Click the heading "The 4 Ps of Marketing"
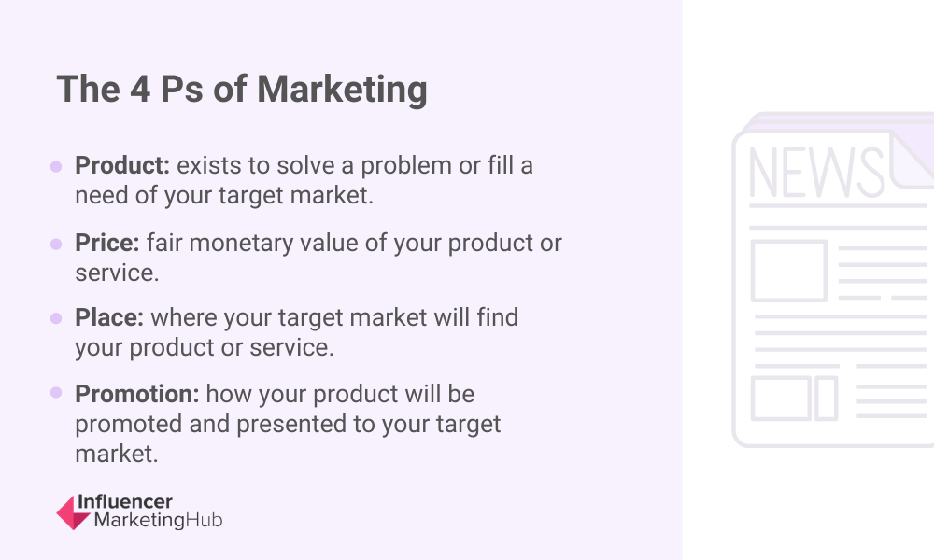The image size is (934, 560). tap(242, 90)
